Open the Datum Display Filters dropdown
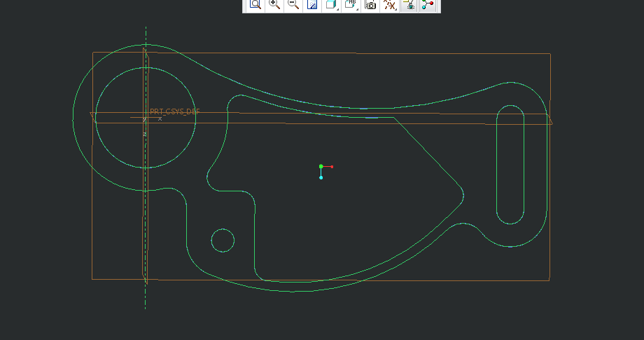 (390, 5)
